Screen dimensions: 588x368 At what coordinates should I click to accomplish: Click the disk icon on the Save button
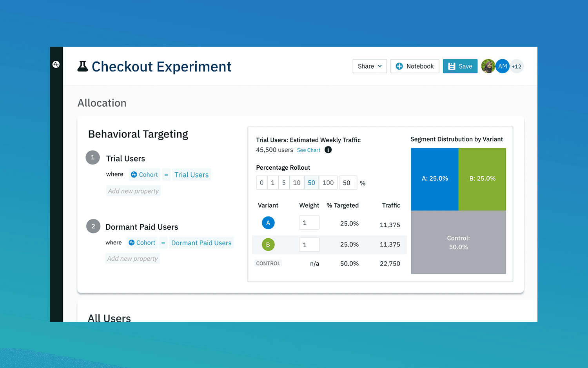[452, 66]
